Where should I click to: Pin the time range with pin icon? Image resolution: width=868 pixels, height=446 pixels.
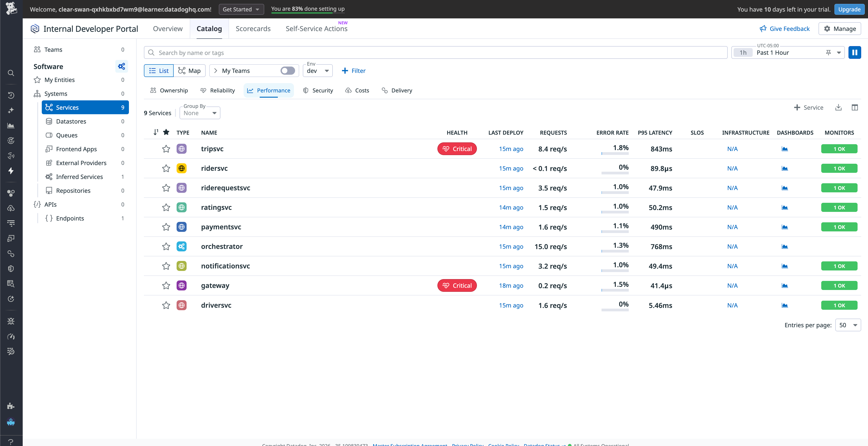[828, 53]
